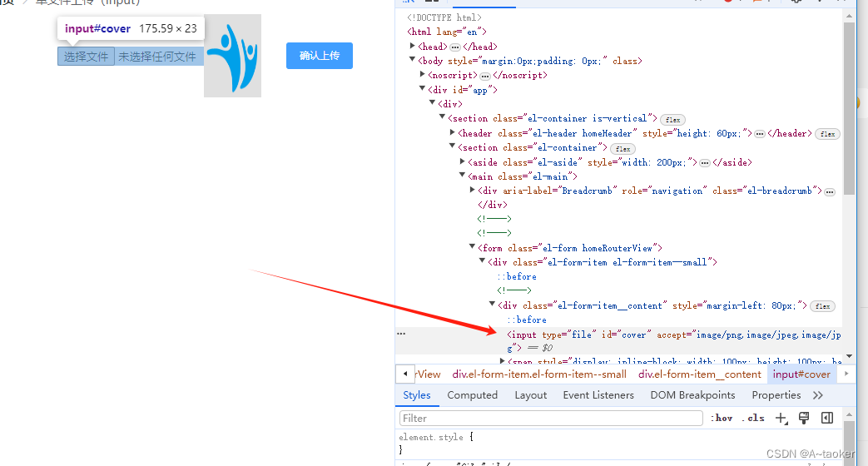
Task: Collapse the body element node
Action: [413, 59]
